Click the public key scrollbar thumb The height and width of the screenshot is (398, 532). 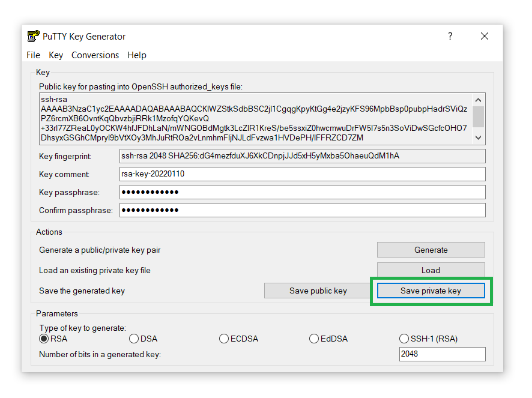tap(479, 116)
